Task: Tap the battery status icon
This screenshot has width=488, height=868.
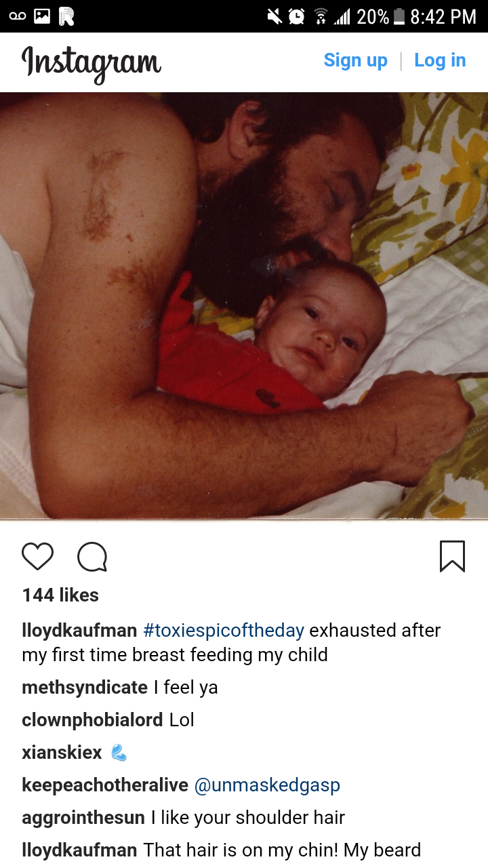Action: (x=399, y=16)
